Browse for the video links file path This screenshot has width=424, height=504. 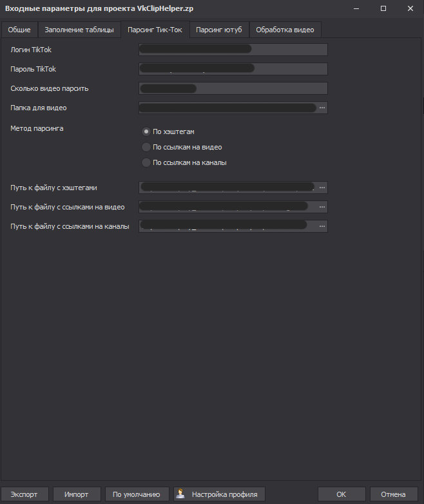(x=322, y=207)
